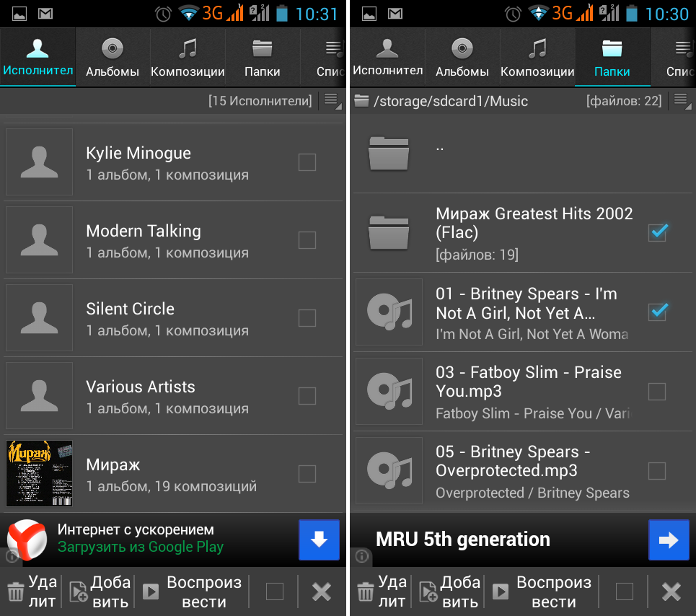696x616 pixels.
Task: Check the Мираж artist checkbox
Action: click(x=307, y=473)
